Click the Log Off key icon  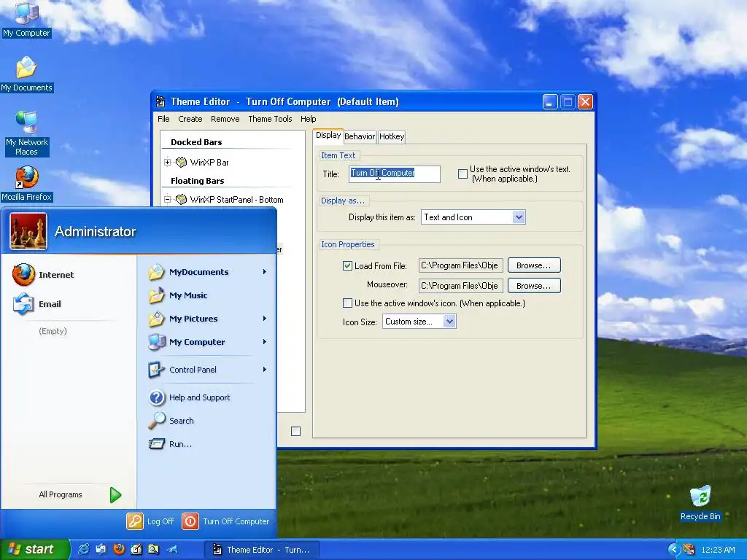(x=135, y=521)
